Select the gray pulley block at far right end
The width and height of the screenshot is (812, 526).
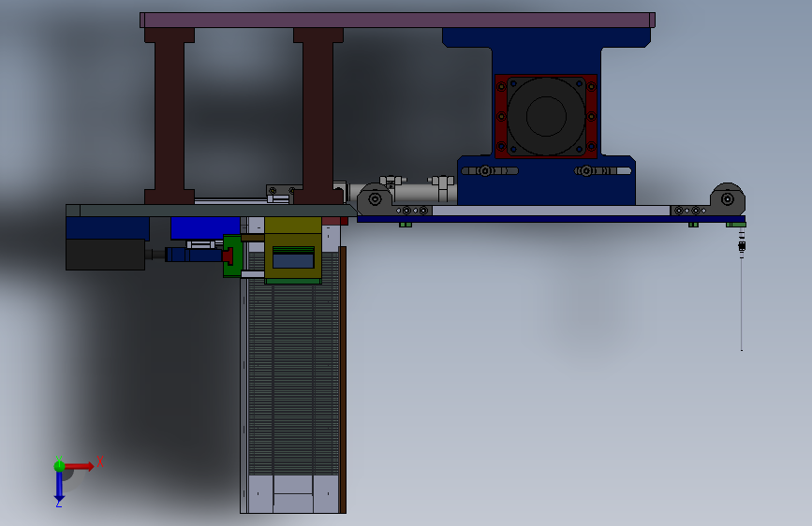click(x=727, y=198)
